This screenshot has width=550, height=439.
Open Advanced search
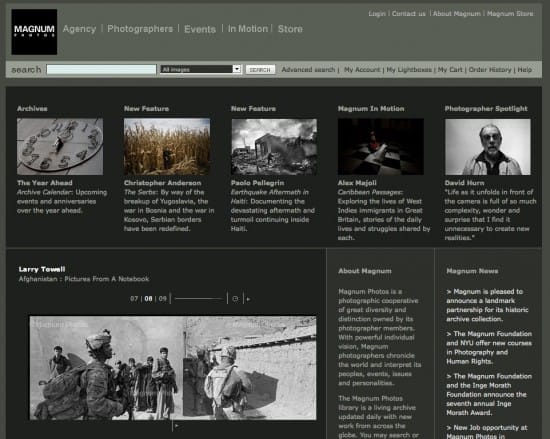pyautogui.click(x=308, y=70)
